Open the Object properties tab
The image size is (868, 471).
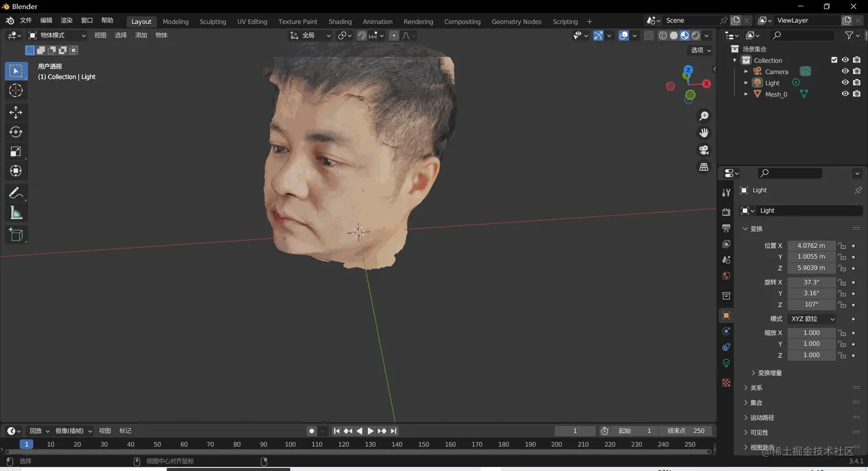pos(726,316)
